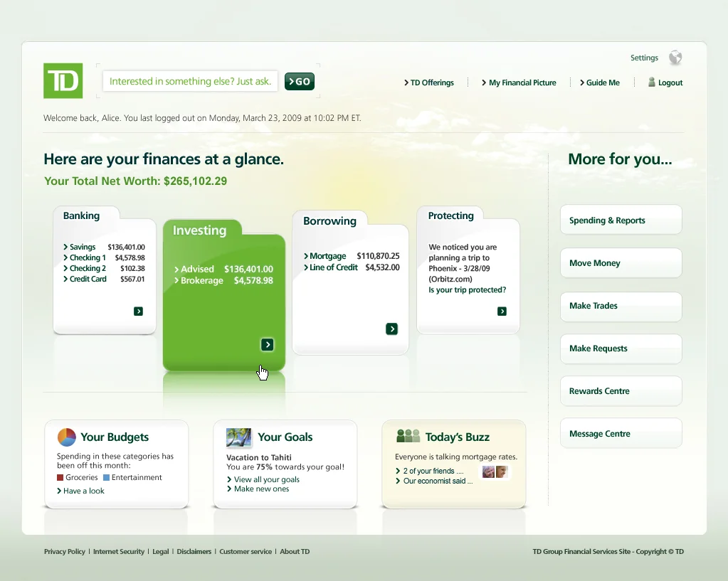The height and width of the screenshot is (581, 728).
Task: Select Guide Me
Action: click(x=600, y=82)
